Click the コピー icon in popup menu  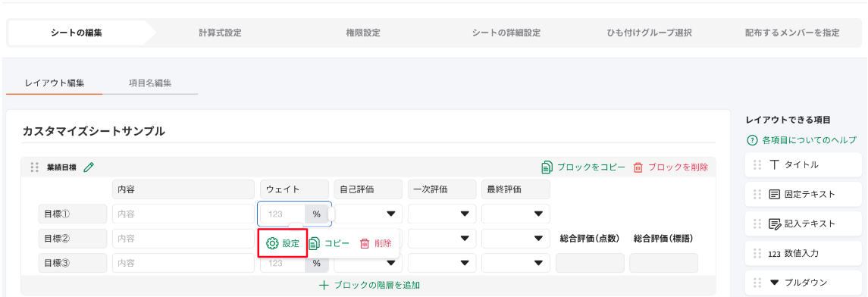(x=314, y=243)
